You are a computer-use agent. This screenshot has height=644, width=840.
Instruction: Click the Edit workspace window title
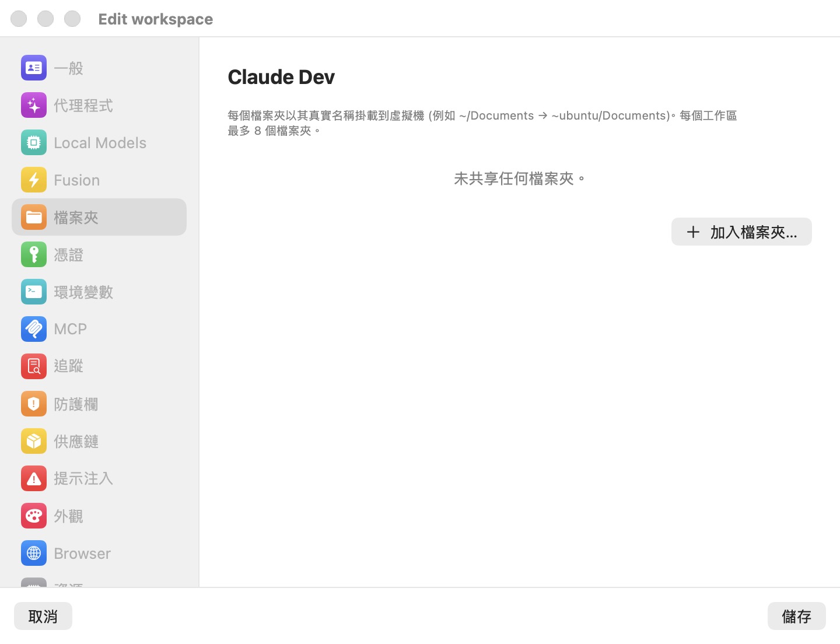coord(156,19)
